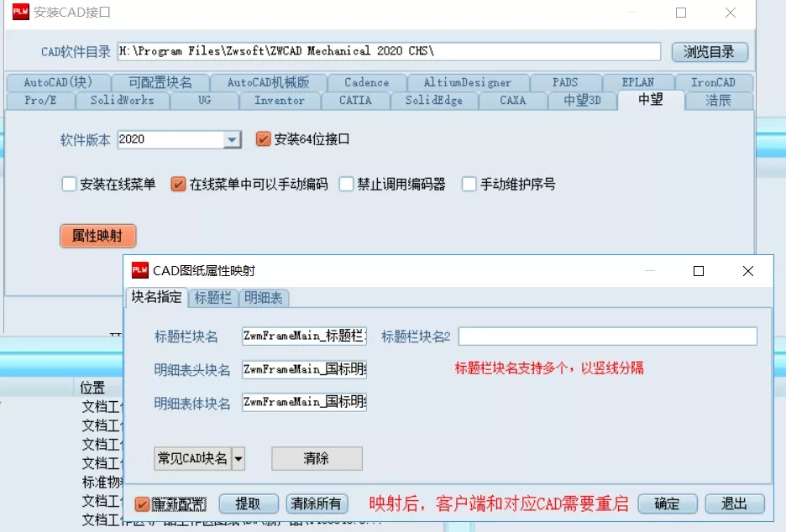Enable 安装在线菜单 checkbox
This screenshot has width=786, height=532.
(70, 185)
